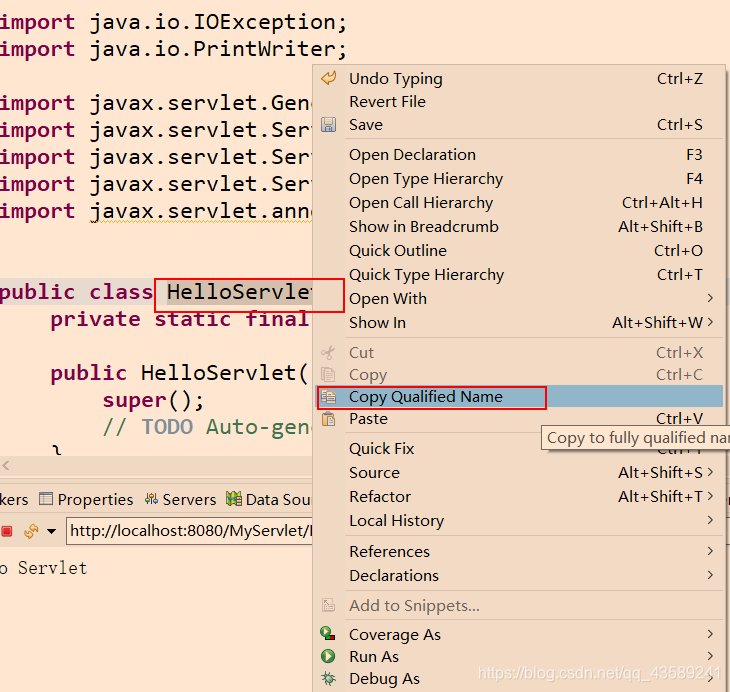Open dropdown arrow next to refresh icon
This screenshot has height=692, width=730.
tap(51, 531)
